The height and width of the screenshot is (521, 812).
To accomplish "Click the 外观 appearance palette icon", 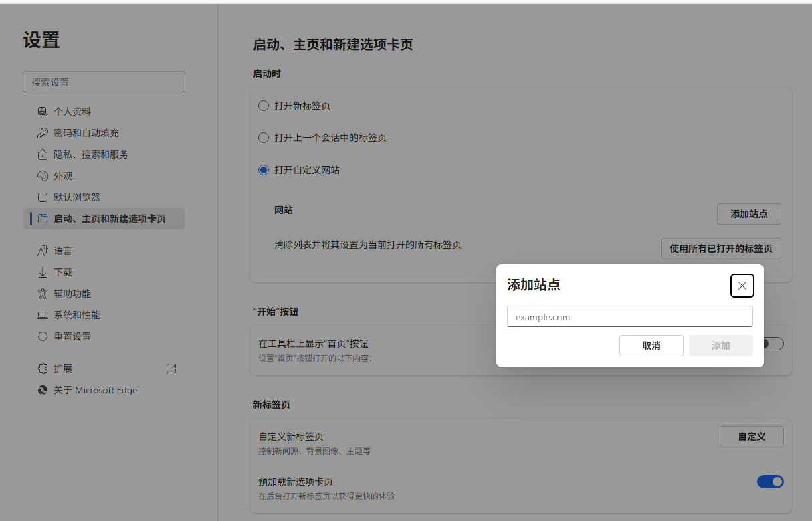I will pos(43,176).
